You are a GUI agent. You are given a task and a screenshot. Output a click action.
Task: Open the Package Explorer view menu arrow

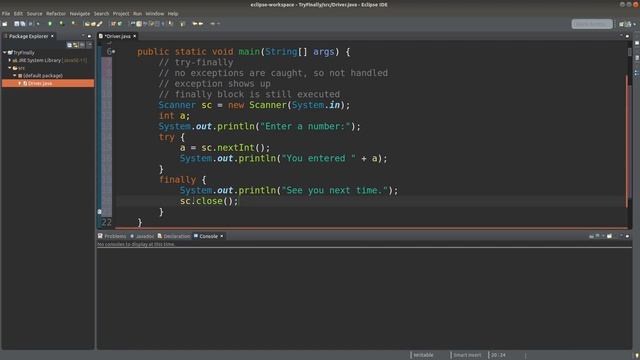pyautogui.click(x=89, y=45)
